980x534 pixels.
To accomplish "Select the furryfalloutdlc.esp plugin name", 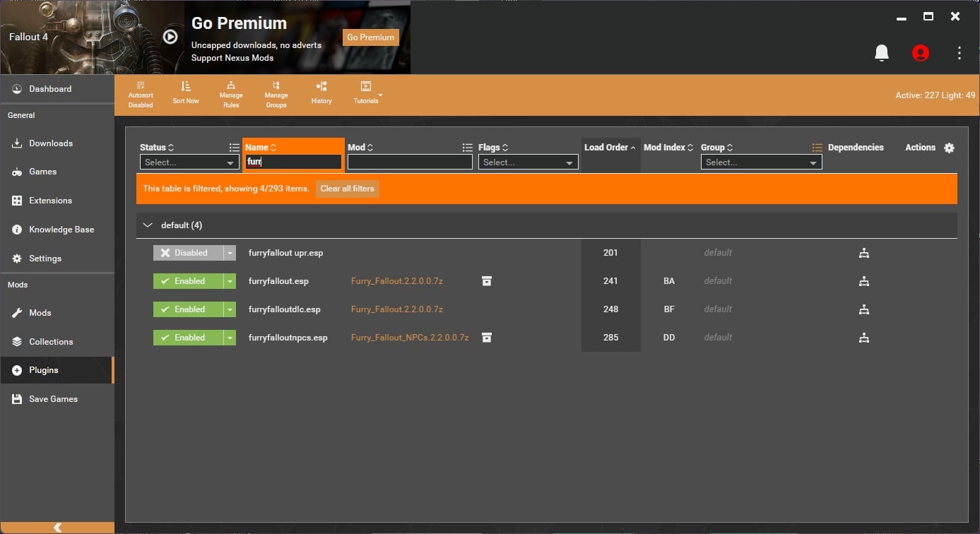I will pyautogui.click(x=285, y=309).
